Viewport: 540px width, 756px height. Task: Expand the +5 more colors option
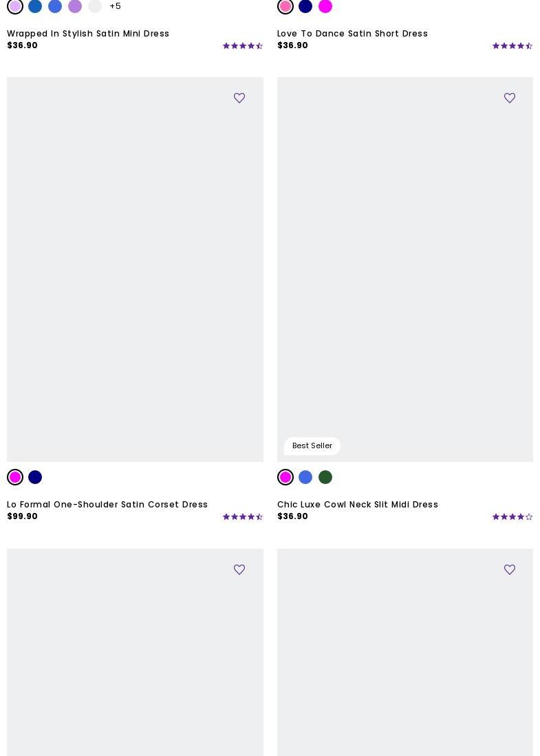[115, 6]
